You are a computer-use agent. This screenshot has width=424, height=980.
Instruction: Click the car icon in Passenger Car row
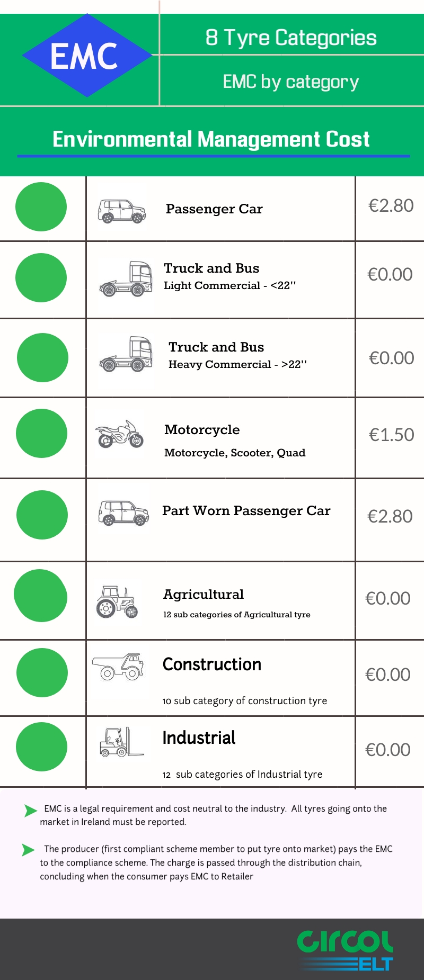pyautogui.click(x=121, y=211)
